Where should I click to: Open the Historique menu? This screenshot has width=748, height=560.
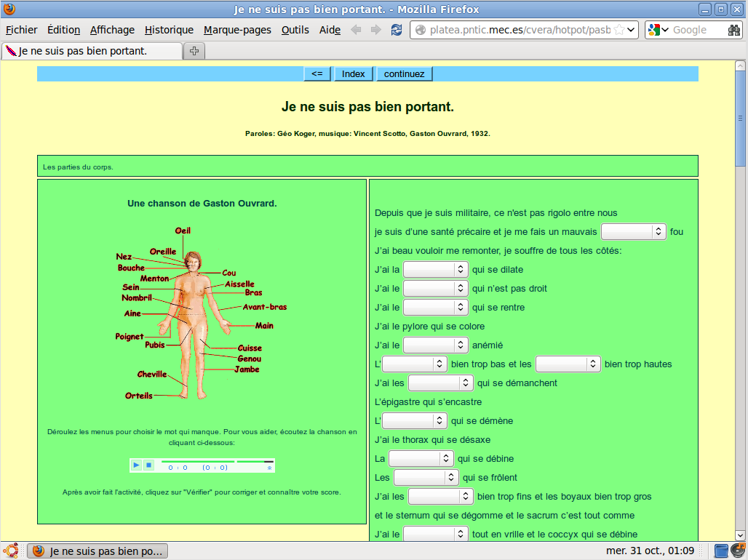tap(169, 30)
